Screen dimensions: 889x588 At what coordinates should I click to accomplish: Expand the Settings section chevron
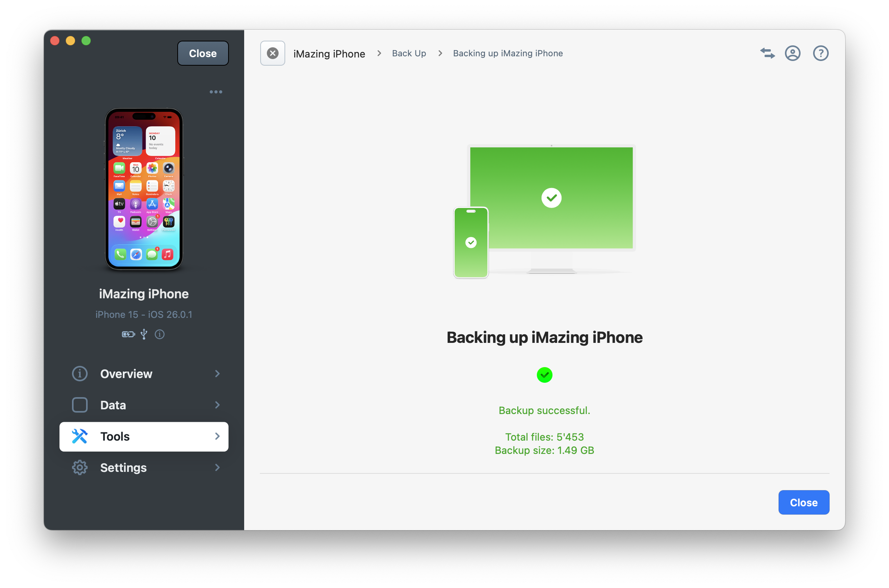(218, 468)
